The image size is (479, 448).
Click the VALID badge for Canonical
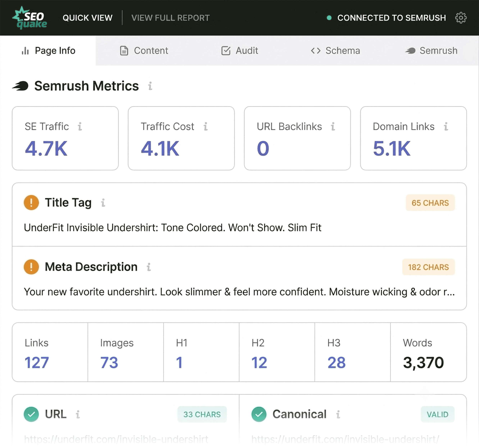point(437,414)
